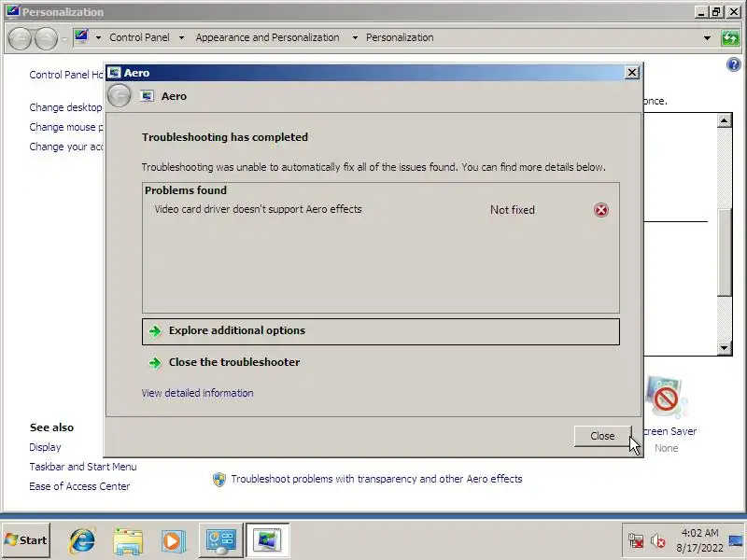This screenshot has width=747, height=560.
Task: Expand the Control Panel breadcrumb arrow
Action: point(181,37)
